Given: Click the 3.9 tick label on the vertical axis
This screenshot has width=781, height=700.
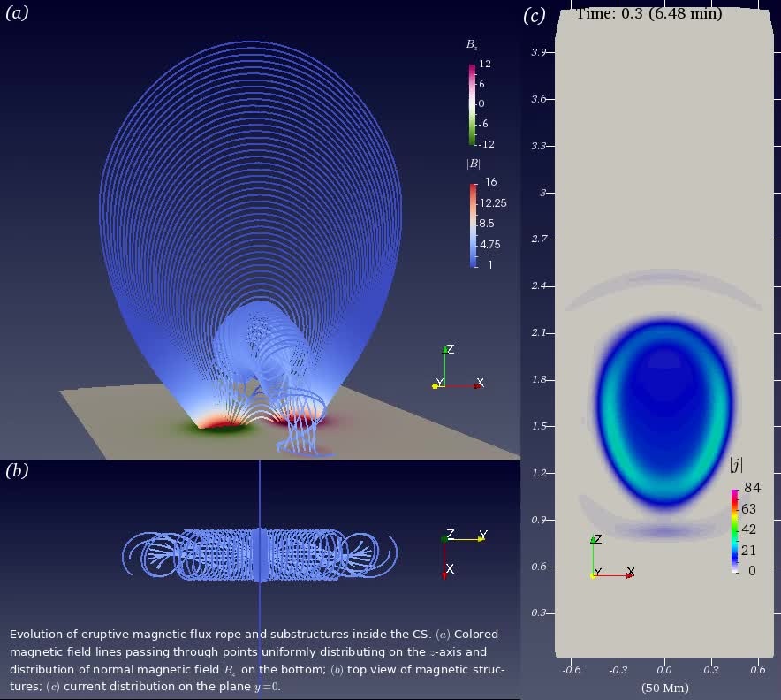Looking at the screenshot, I should point(538,53).
